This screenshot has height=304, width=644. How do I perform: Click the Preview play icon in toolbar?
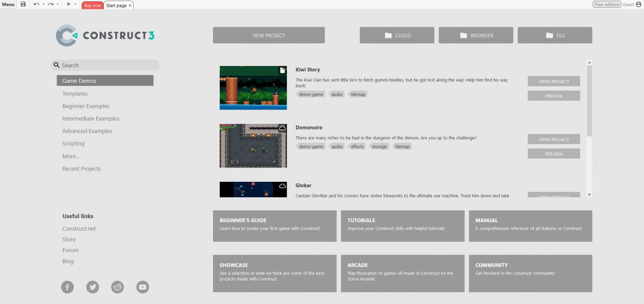pos(69,4)
